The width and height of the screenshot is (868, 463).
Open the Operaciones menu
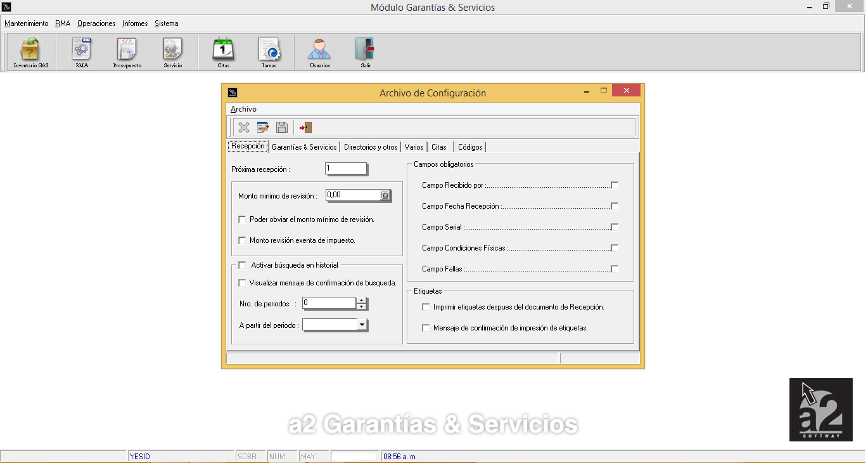point(96,23)
